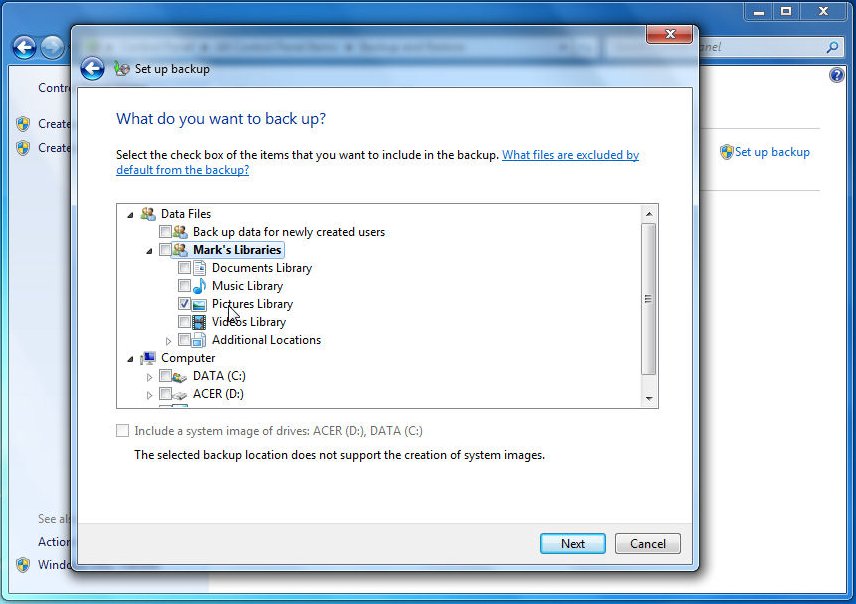Expand the DATA (C:) drive tree

[150, 377]
